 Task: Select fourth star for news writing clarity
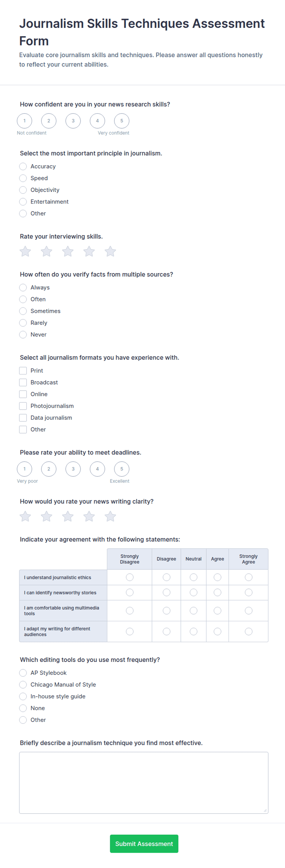89,516
